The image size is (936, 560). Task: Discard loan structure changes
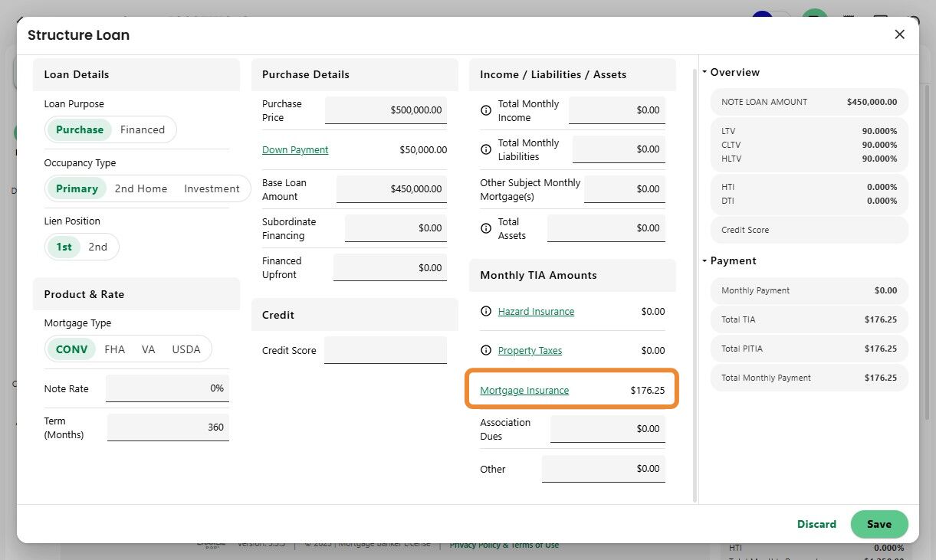click(x=816, y=524)
